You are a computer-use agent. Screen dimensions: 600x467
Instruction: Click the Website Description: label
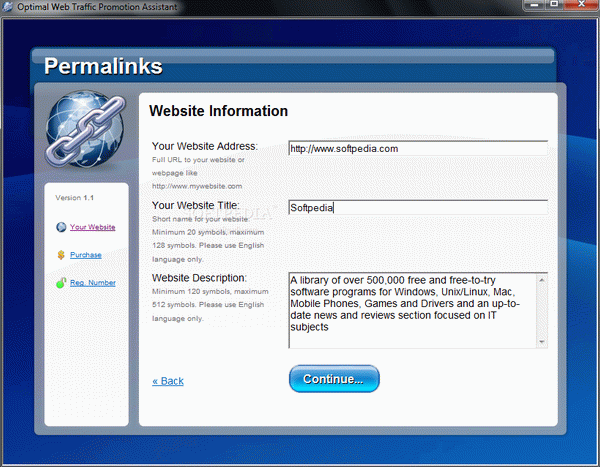(x=199, y=278)
